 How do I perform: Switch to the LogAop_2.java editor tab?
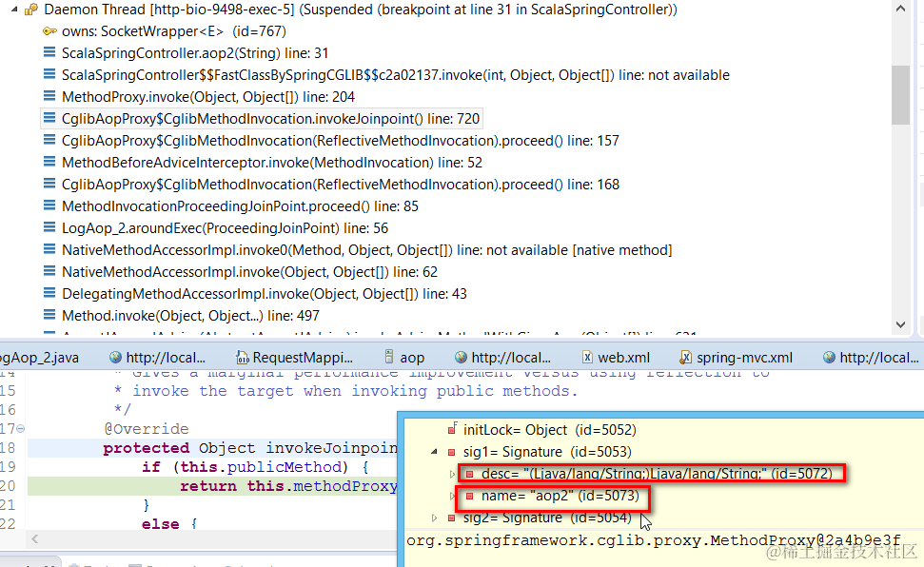39,357
